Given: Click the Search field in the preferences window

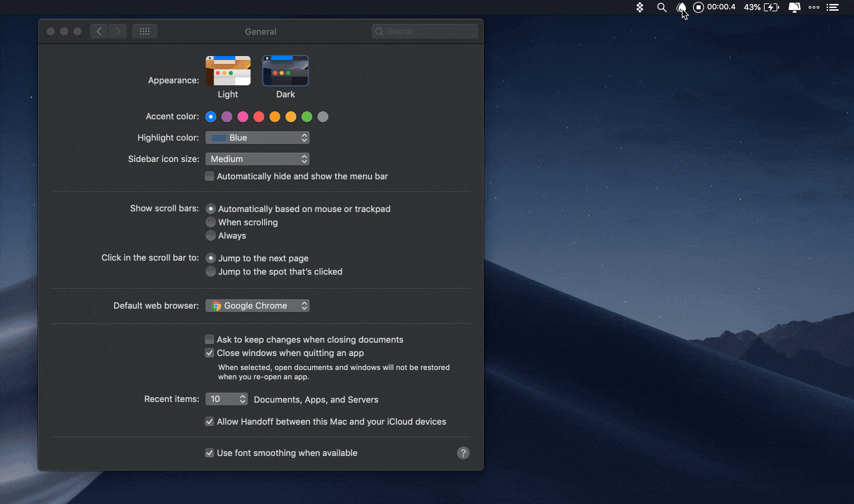Looking at the screenshot, I should point(425,31).
